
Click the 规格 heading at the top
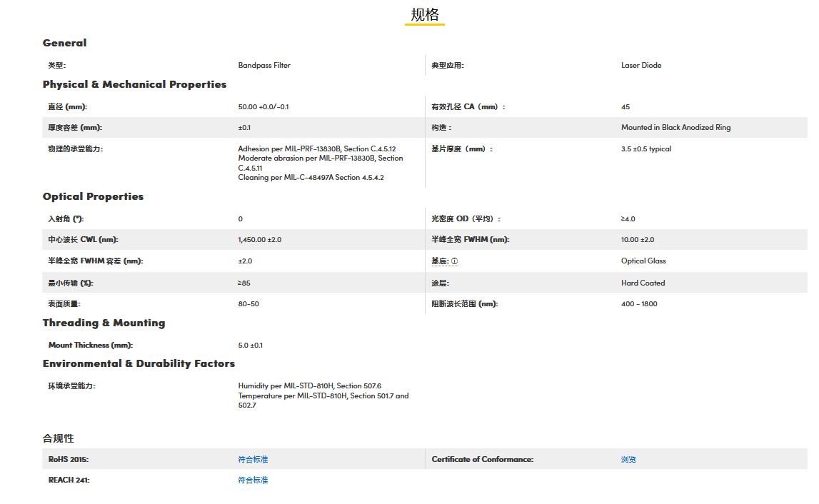(425, 15)
